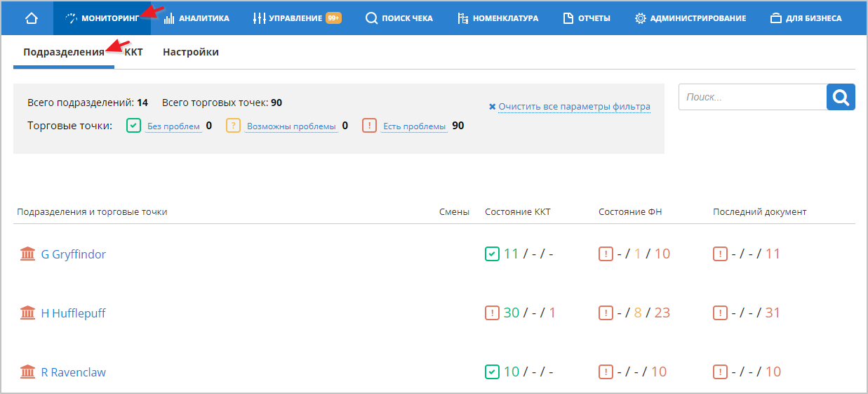Click green KKT status icon for Gryffindor
This screenshot has width=868, height=394.
(492, 254)
